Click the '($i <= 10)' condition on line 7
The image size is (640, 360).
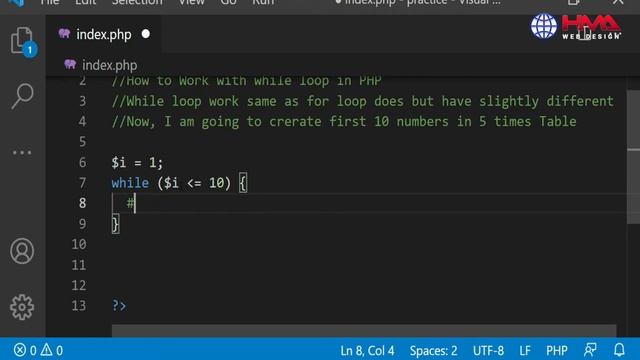click(194, 183)
